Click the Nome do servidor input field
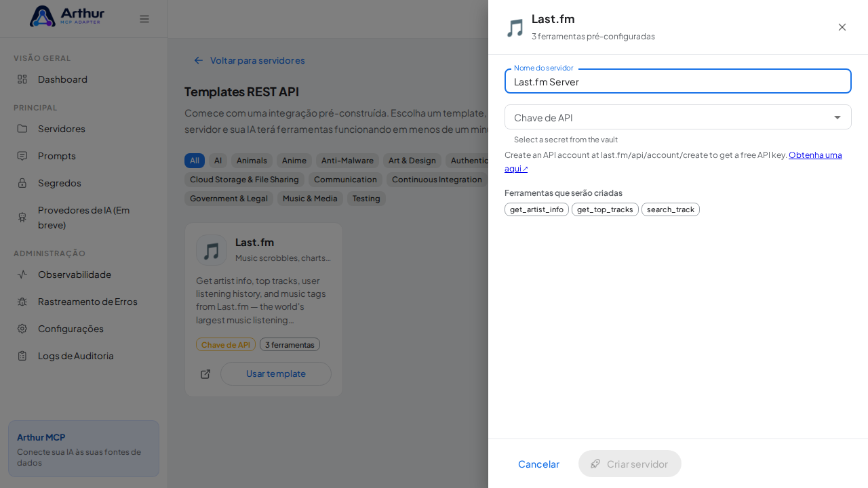Screen dimensions: 868x488 point(678,81)
